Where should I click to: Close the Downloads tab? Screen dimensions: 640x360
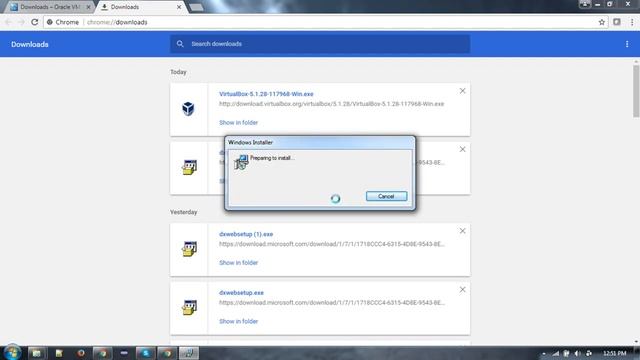(179, 7)
